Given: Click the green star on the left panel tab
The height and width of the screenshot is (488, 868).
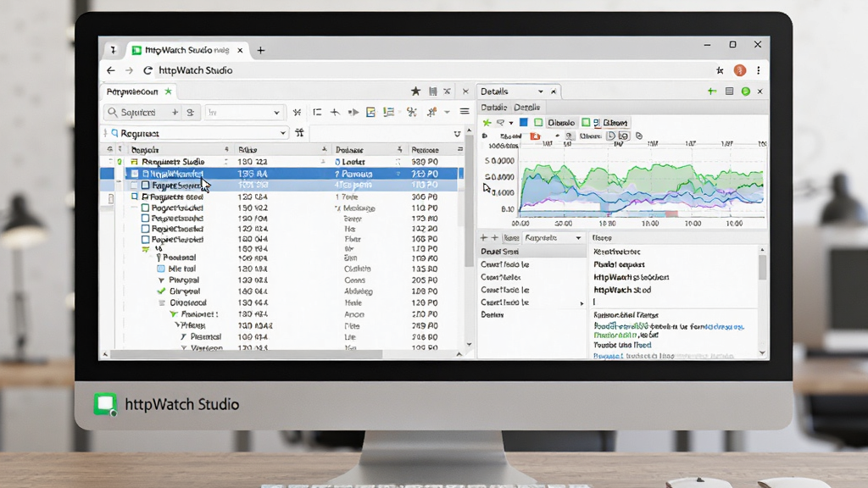Looking at the screenshot, I should click(x=169, y=91).
